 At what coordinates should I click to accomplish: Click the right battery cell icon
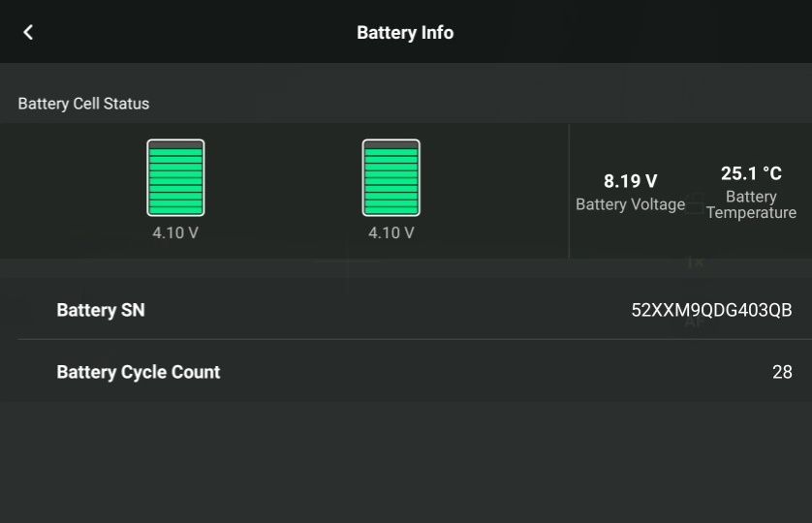coord(390,177)
